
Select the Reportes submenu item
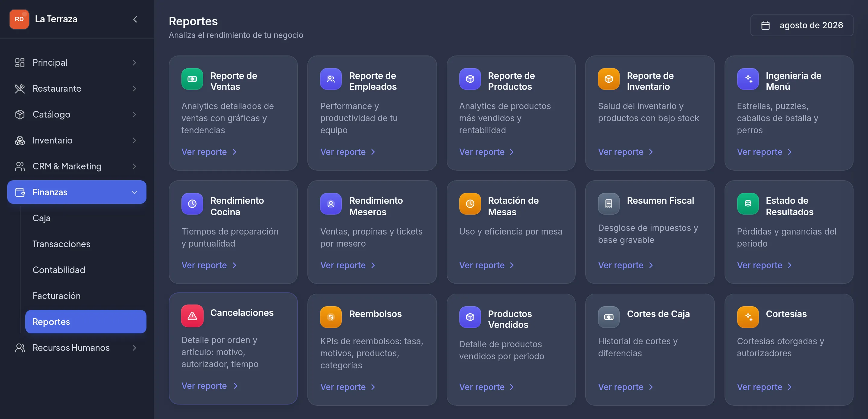[86, 322]
